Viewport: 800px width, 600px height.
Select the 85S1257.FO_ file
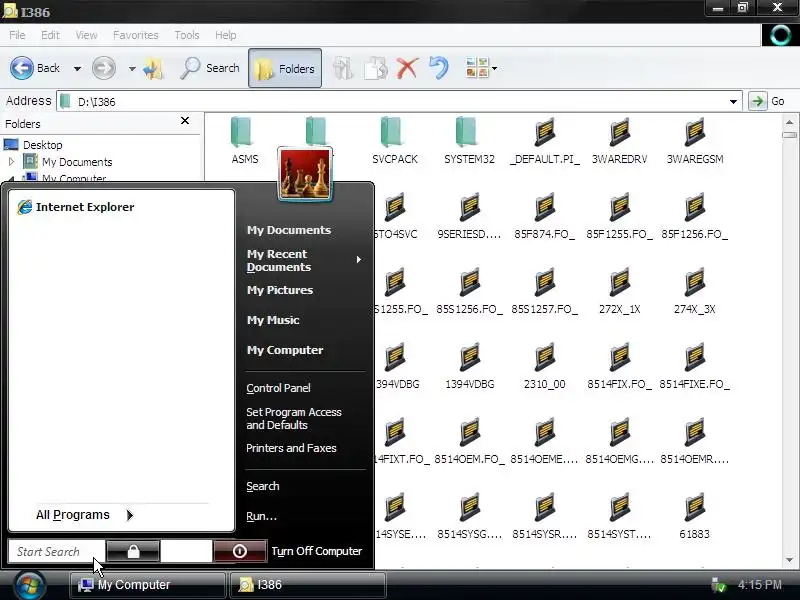coord(544,291)
